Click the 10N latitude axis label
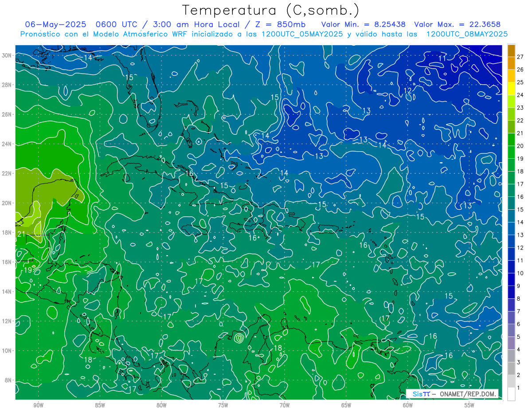 click(x=6, y=351)
